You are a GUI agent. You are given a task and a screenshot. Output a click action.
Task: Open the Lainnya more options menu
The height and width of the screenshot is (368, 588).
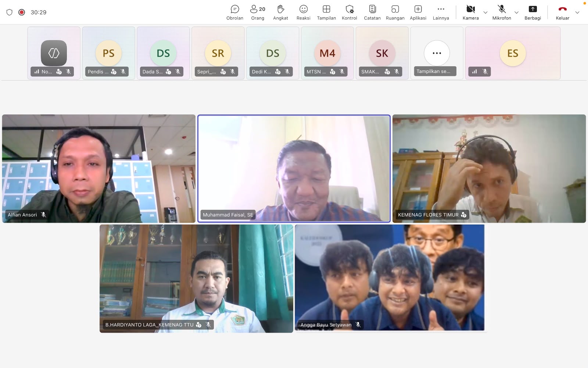click(441, 13)
